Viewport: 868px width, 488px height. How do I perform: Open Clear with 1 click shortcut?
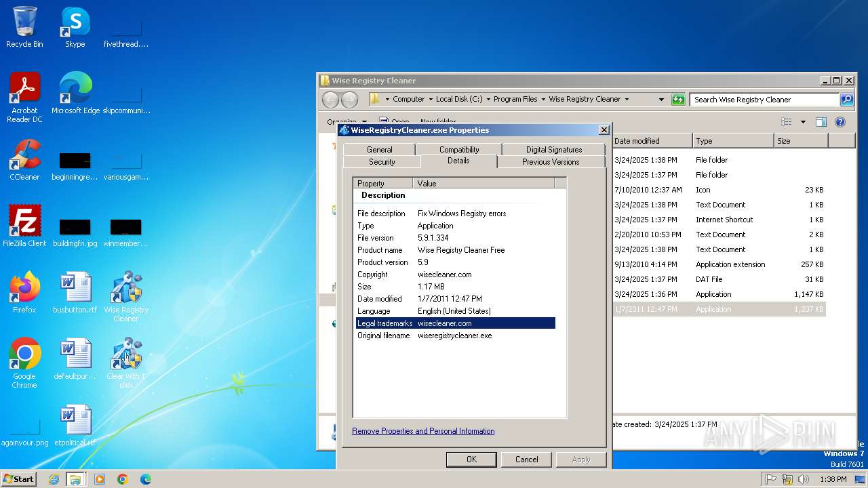click(126, 363)
